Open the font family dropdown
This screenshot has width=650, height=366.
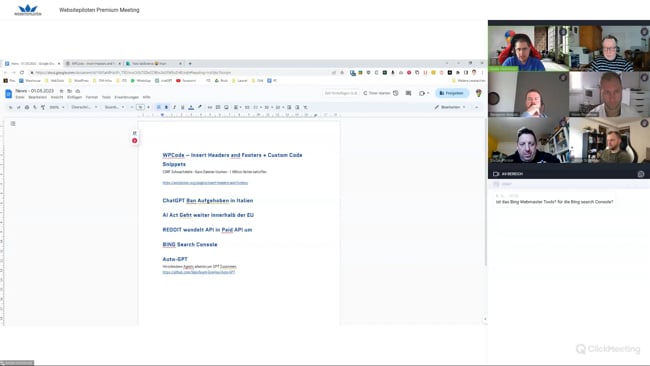(114, 107)
